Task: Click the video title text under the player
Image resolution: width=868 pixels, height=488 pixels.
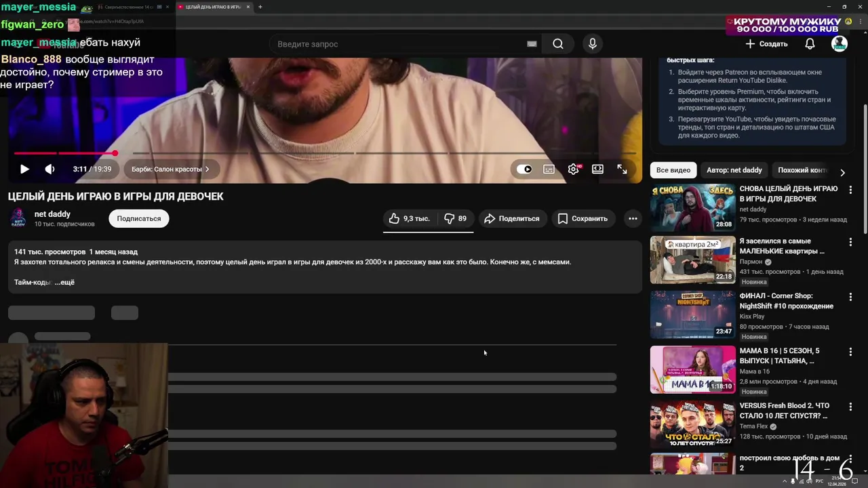Action: 115,197
